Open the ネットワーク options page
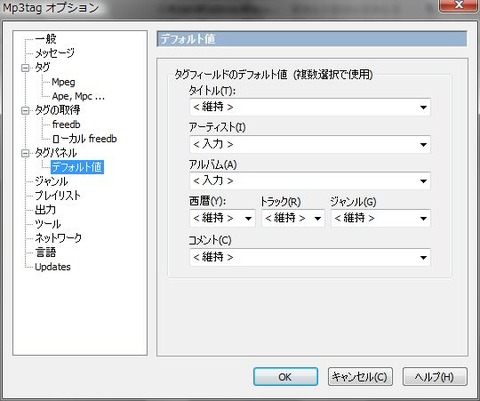Viewport: 480px width, 401px height. (58, 238)
